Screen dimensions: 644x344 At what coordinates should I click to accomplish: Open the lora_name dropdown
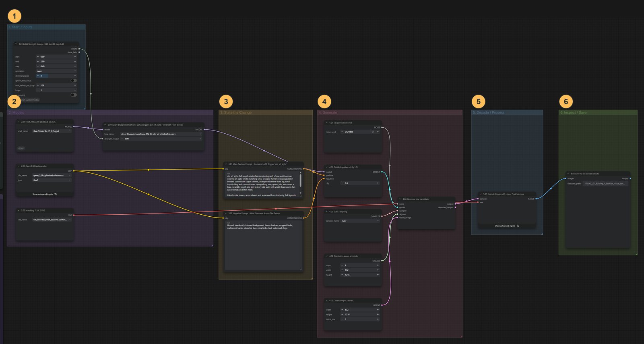click(161, 134)
